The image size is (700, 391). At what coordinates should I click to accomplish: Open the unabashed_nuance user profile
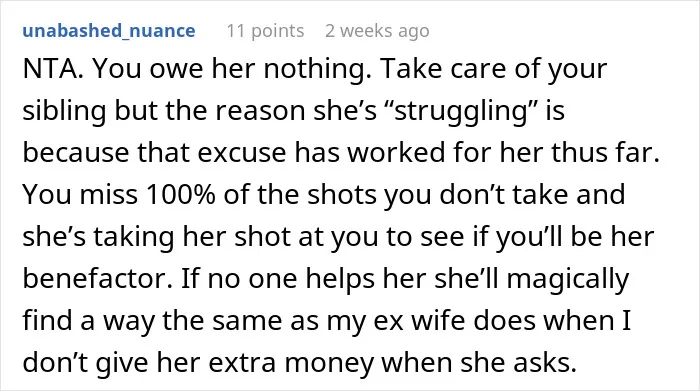coord(109,31)
